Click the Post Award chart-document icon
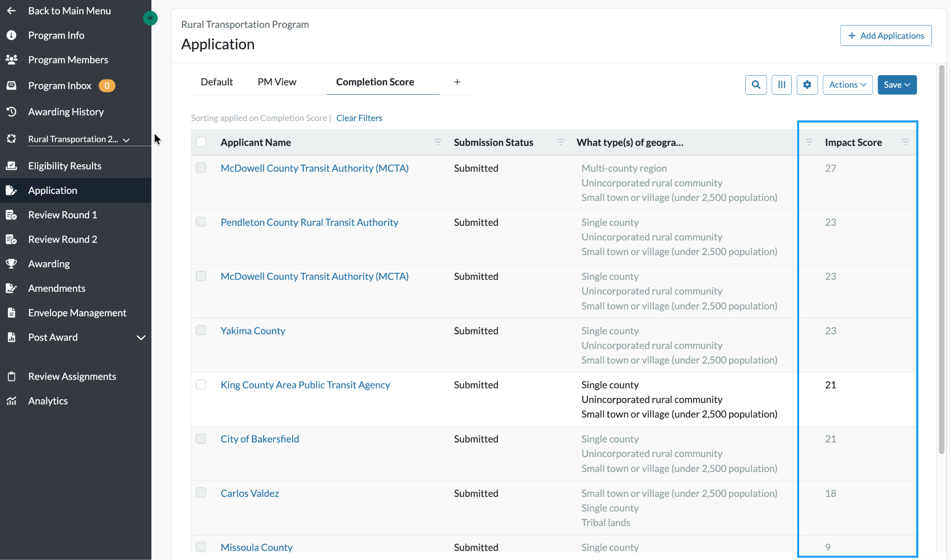Viewport: 951px width, 560px height. pos(11,337)
